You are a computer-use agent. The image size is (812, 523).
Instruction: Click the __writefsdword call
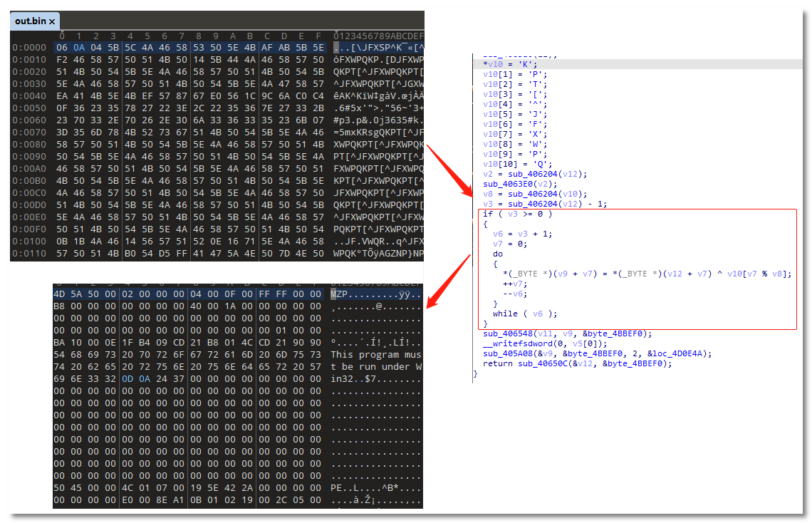coord(513,343)
